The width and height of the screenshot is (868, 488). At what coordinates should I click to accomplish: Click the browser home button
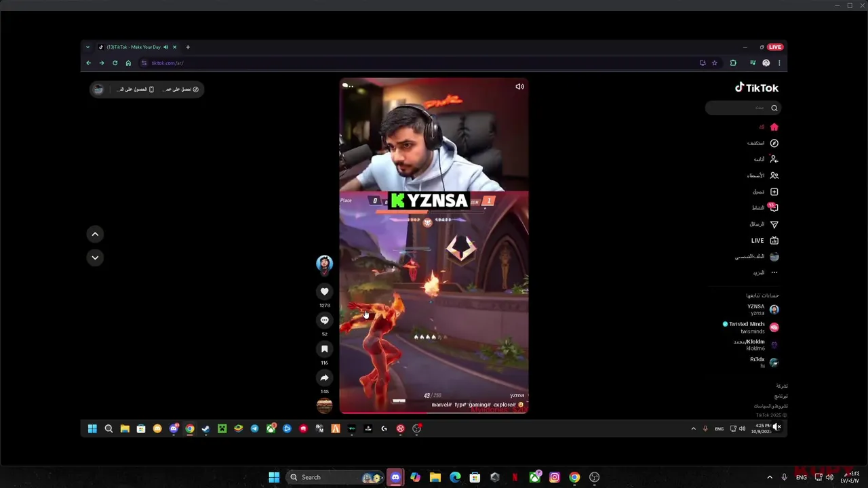click(x=128, y=63)
